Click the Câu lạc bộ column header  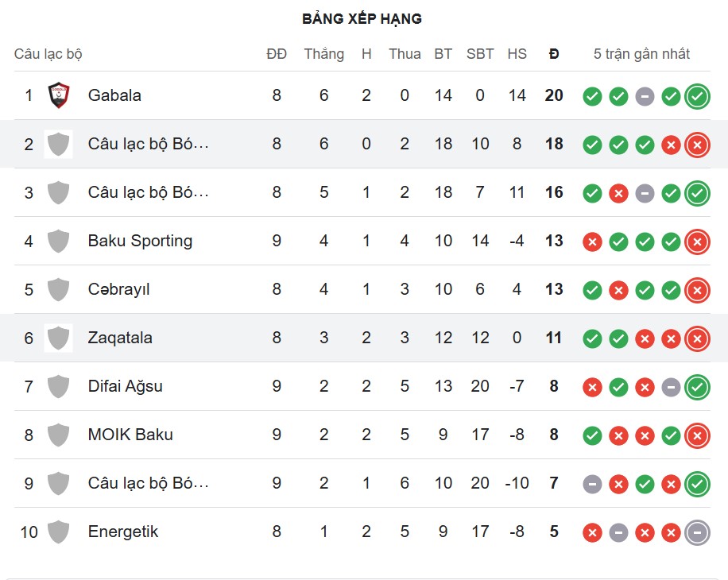(x=48, y=54)
